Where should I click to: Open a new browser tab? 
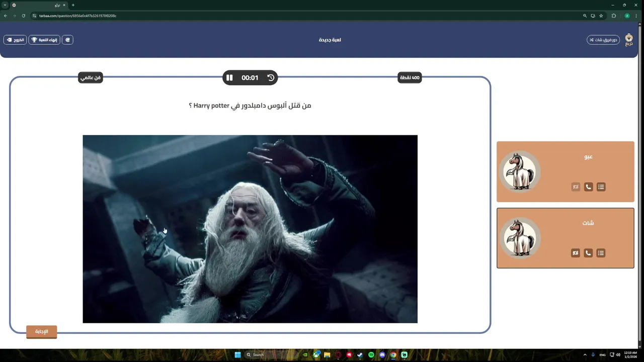(73, 5)
